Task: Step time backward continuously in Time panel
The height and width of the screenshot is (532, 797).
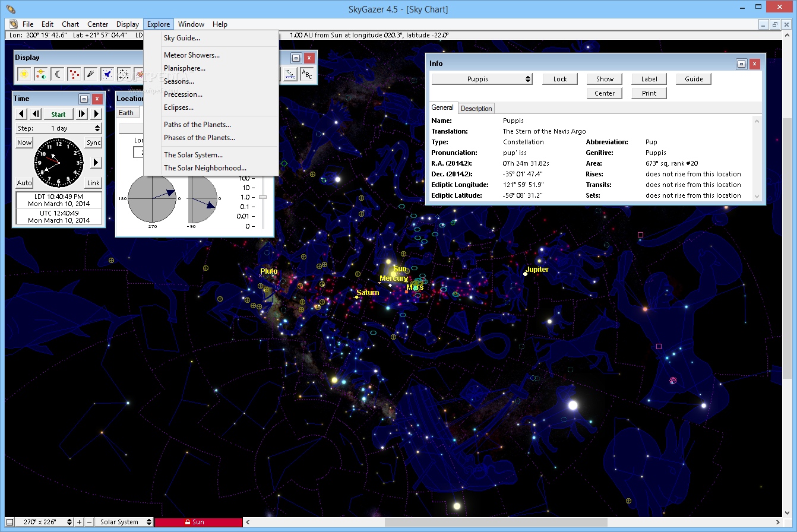Action: click(21, 114)
